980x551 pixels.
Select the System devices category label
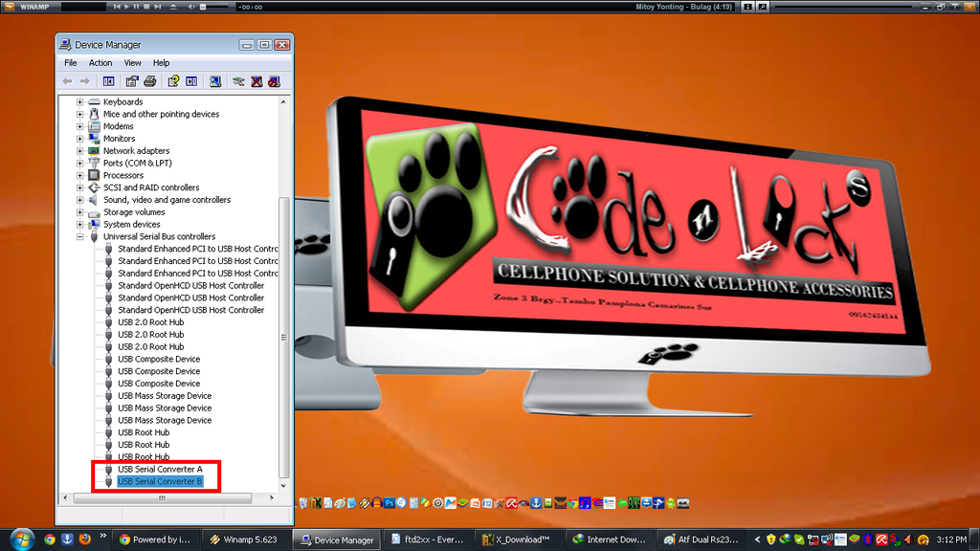point(132,224)
